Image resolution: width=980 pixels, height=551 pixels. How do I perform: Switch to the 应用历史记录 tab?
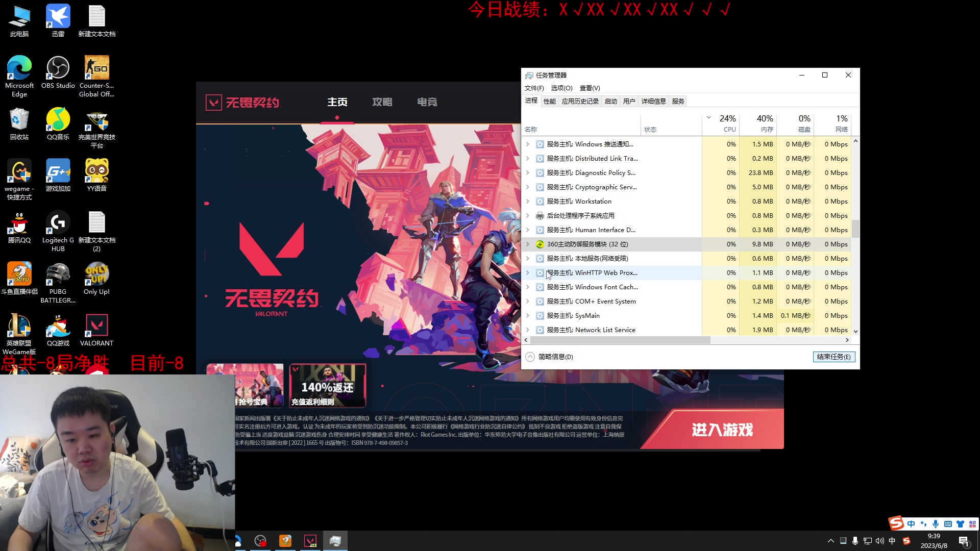580,102
